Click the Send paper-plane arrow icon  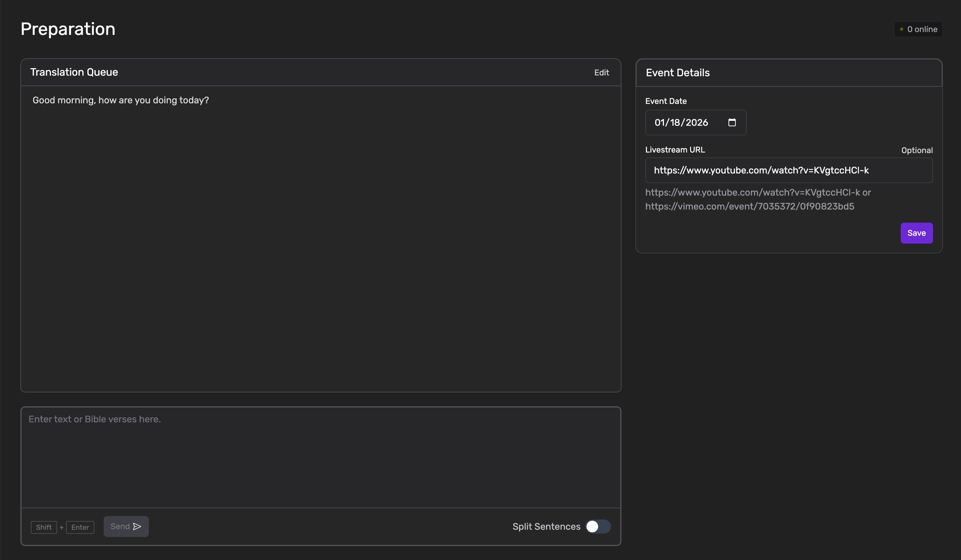click(137, 527)
